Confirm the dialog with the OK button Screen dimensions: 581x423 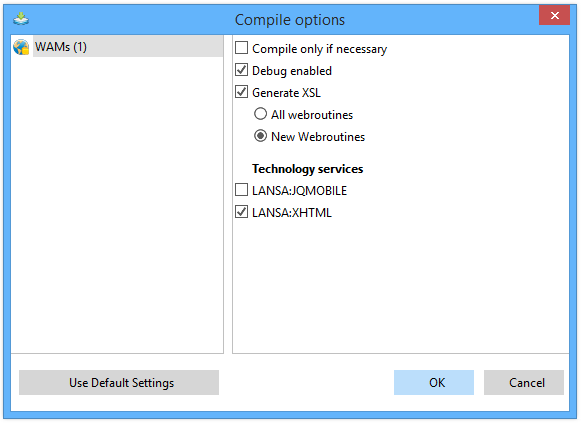(434, 382)
